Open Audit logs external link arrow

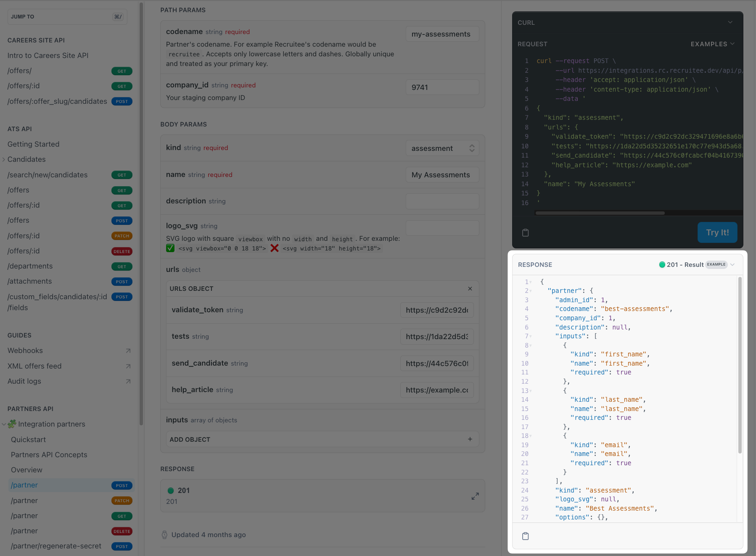point(128,382)
